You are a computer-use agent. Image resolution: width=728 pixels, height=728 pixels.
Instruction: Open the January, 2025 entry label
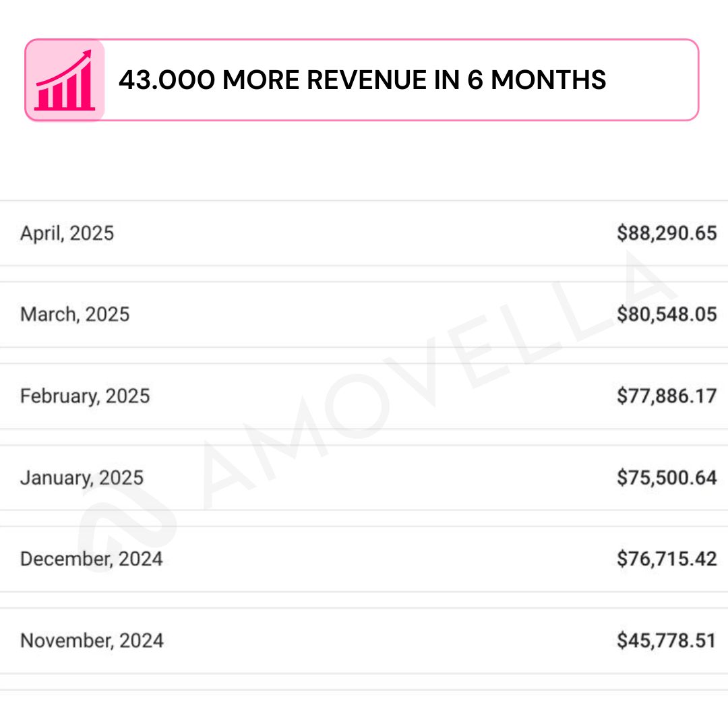click(82, 478)
